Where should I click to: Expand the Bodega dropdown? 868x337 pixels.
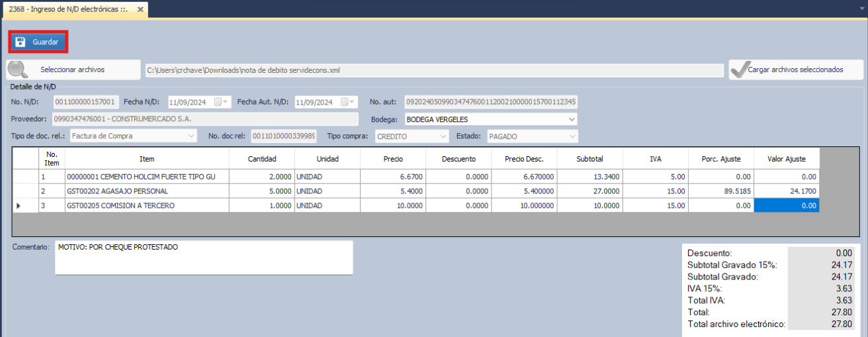coord(571,119)
